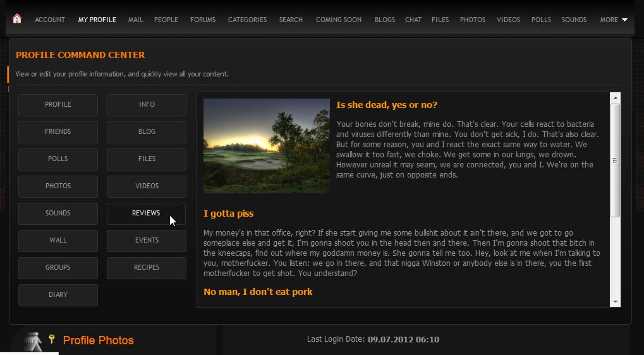Click the WALL button
This screenshot has height=355, width=644.
coord(58,240)
